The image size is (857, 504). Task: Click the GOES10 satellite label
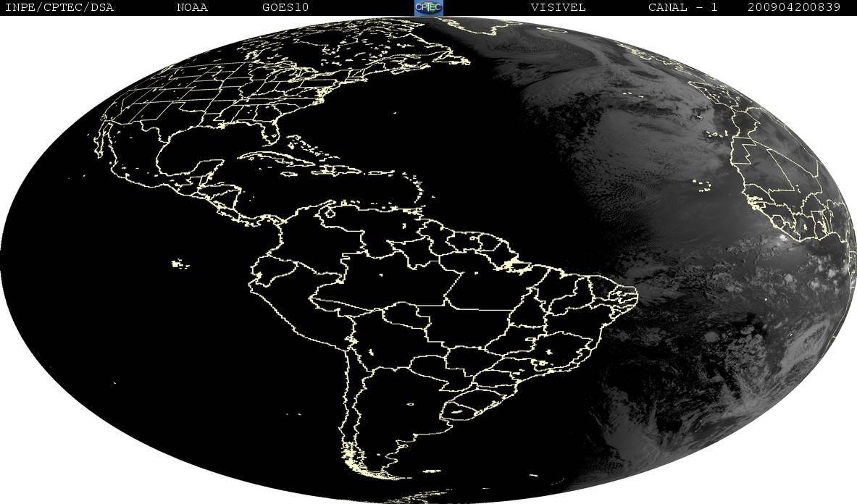[285, 7]
